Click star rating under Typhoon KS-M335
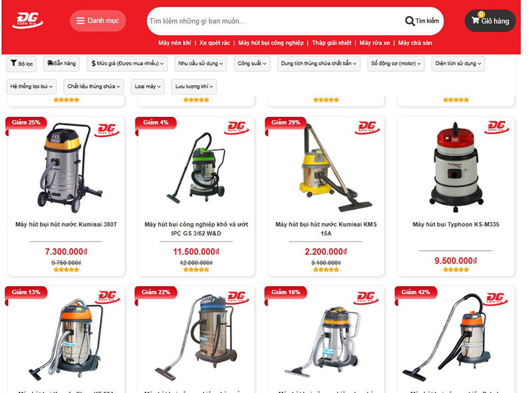The image size is (532, 393). point(456,269)
